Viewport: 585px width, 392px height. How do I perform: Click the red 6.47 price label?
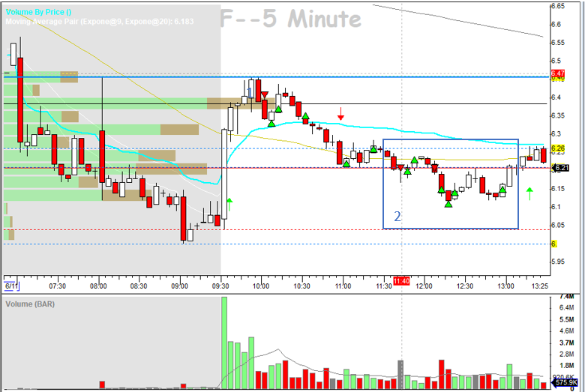tap(557, 73)
